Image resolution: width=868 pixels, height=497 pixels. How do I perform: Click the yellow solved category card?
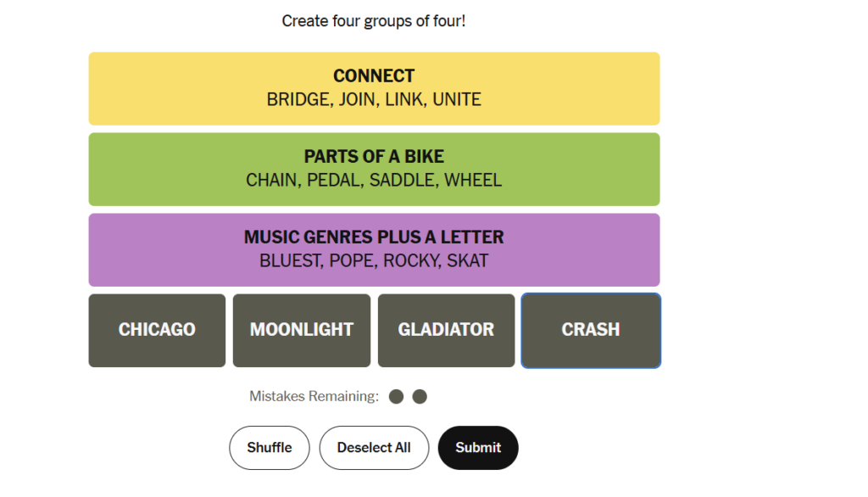tap(374, 89)
